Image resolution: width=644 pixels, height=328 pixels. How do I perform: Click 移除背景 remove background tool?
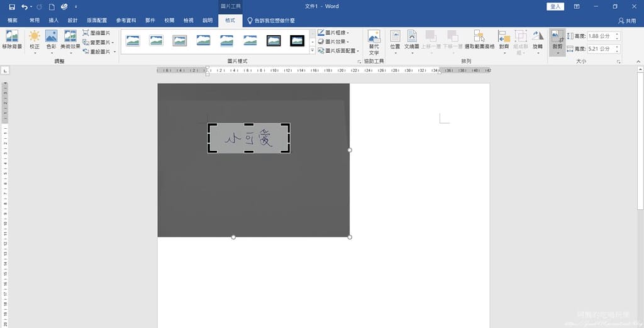[12, 40]
